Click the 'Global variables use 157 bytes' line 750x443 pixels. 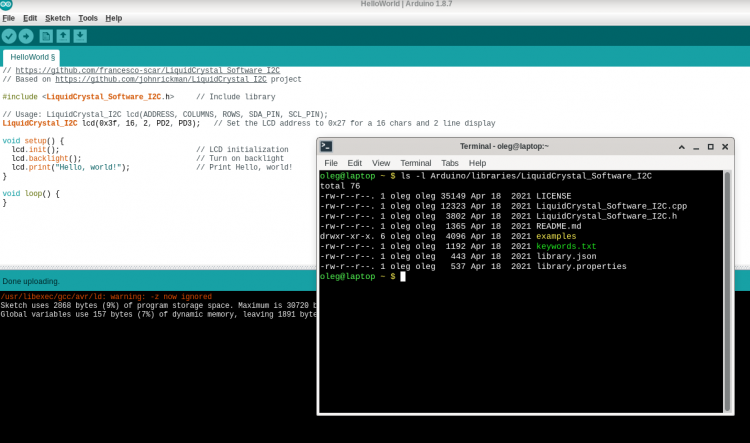[158, 314]
